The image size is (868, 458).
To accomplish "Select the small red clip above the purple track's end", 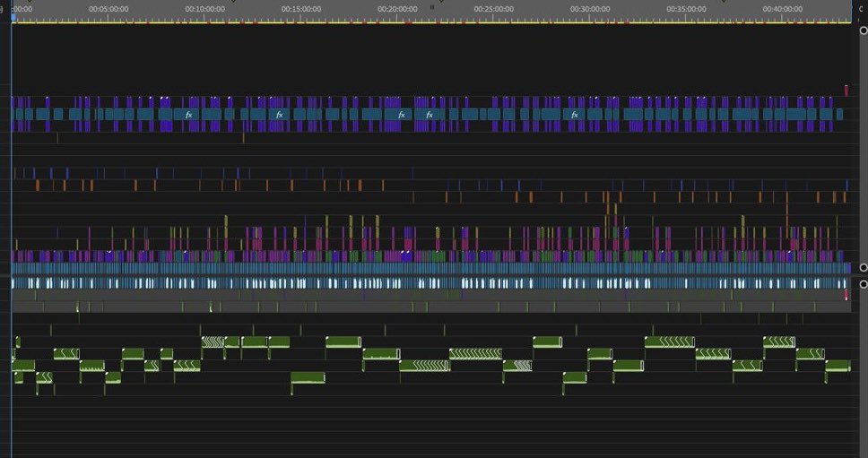I will (846, 91).
